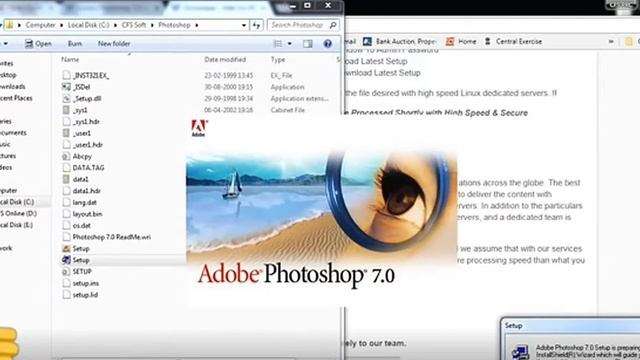Click Download Latest Setup link in browser
Screen dimensions: 640x360
(x=383, y=73)
